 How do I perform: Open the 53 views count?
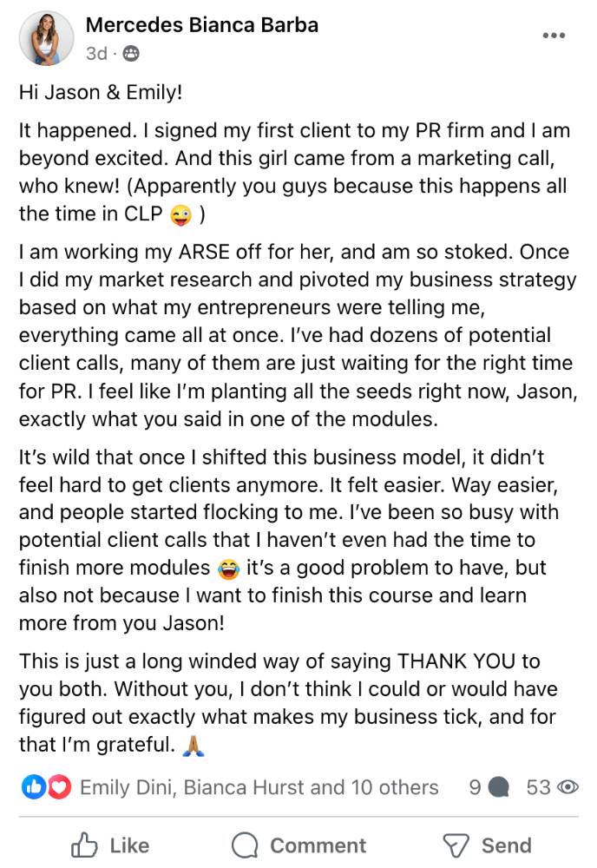[x=538, y=787]
